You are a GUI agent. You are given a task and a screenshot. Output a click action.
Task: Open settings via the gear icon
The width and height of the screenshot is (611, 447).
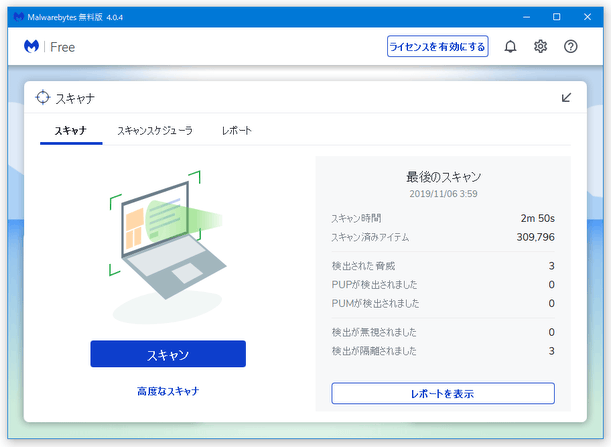(x=540, y=47)
